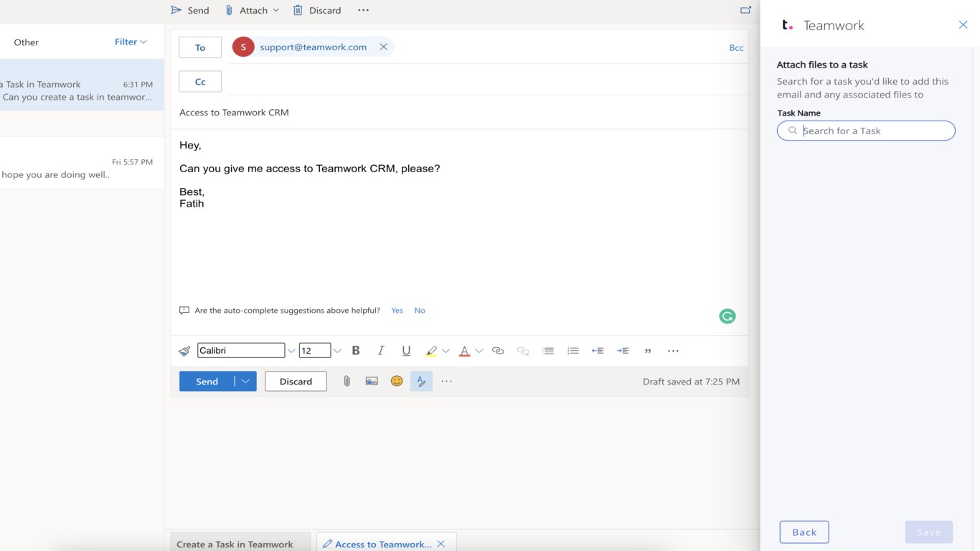The width and height of the screenshot is (980, 551).
Task: Click the To recipients button
Action: pyautogui.click(x=200, y=47)
